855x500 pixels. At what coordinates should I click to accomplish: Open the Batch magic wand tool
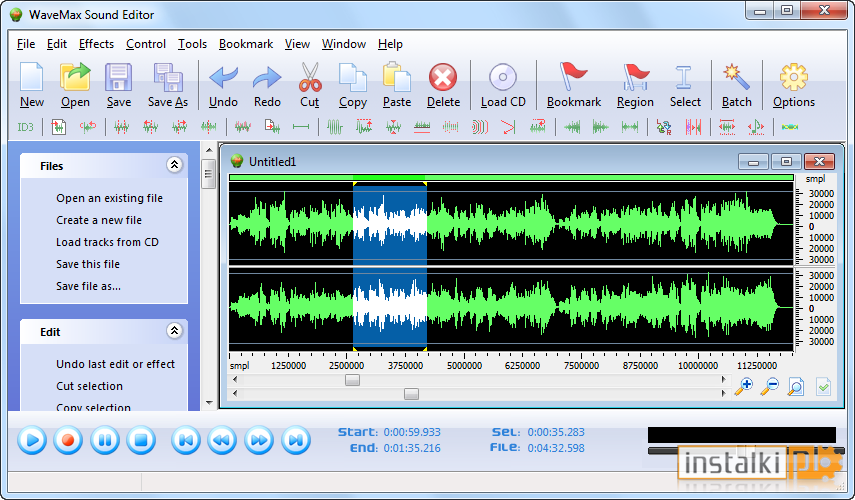[x=736, y=77]
